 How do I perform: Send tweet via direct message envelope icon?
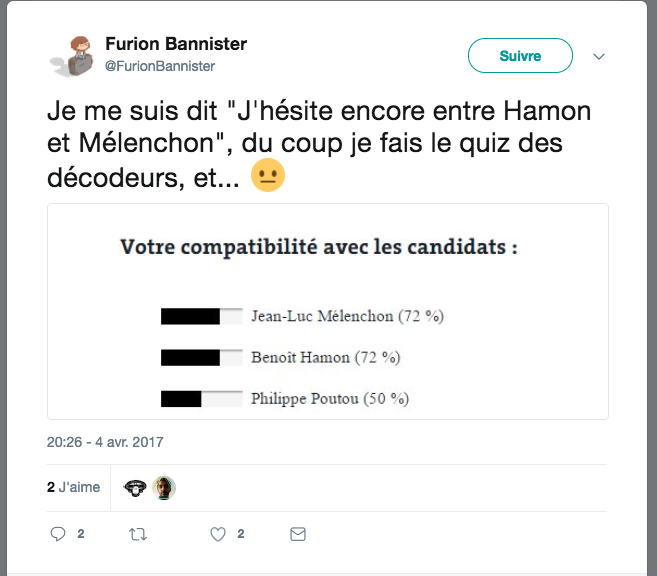click(x=297, y=534)
